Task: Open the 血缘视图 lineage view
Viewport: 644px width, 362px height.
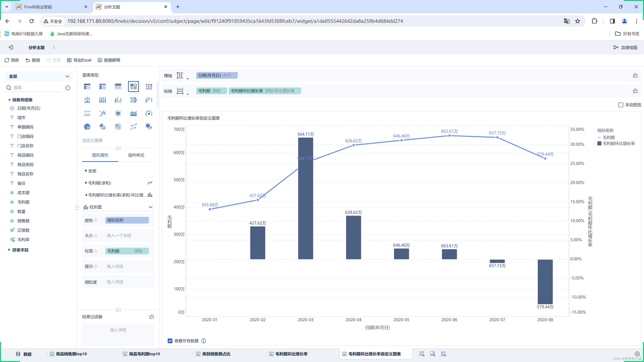Action: tap(625, 47)
